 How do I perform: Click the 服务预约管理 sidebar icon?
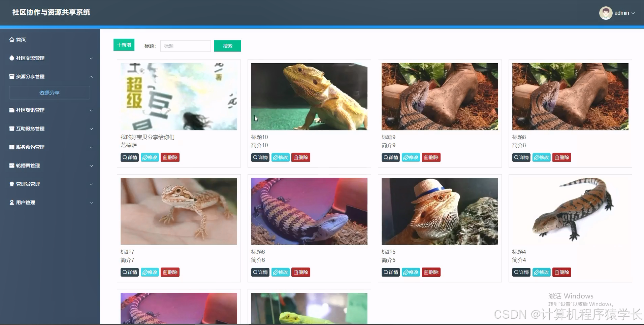[12, 147]
